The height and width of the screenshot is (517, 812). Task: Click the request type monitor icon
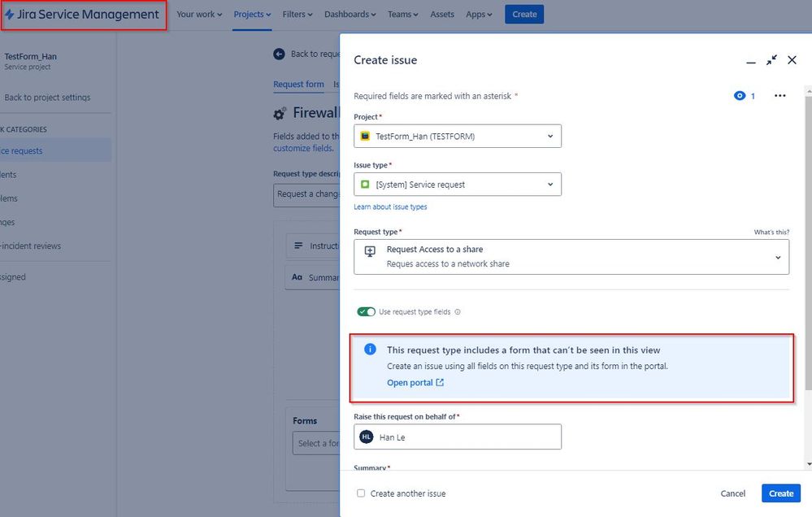(x=370, y=252)
